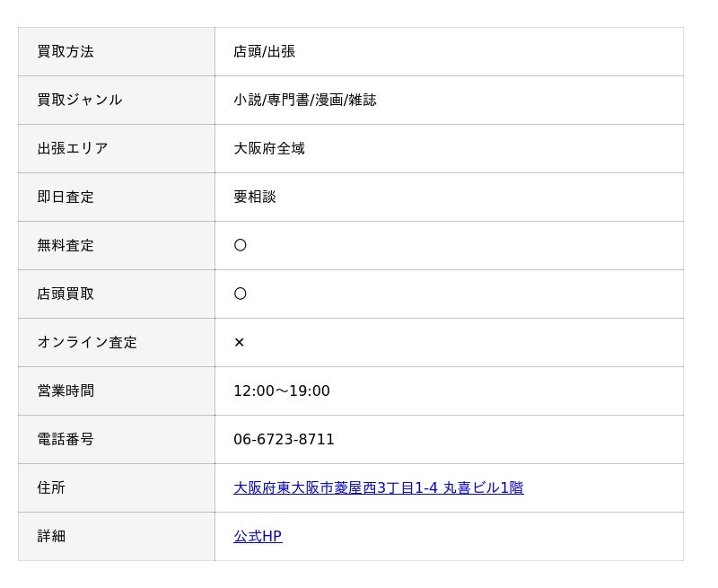Click the 無料査定 label
Screen dimensions: 718x588
(66, 245)
